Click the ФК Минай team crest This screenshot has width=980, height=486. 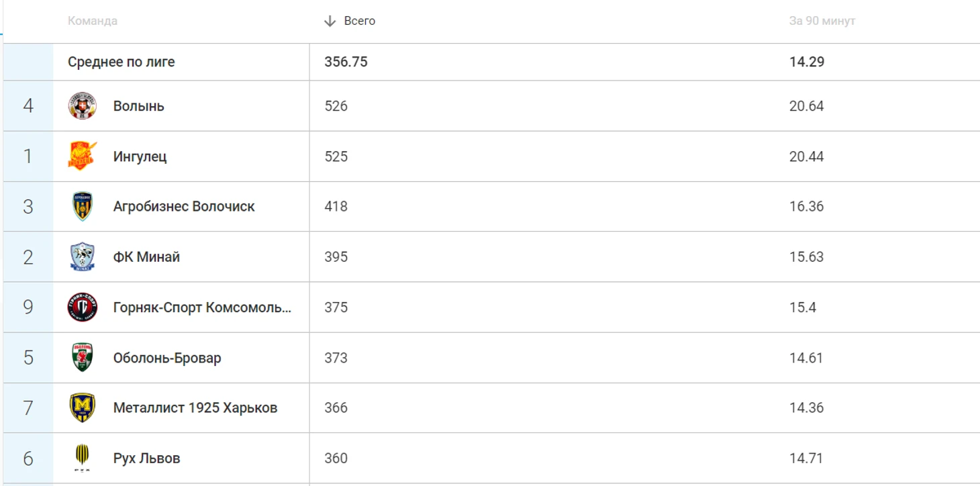pyautogui.click(x=83, y=256)
